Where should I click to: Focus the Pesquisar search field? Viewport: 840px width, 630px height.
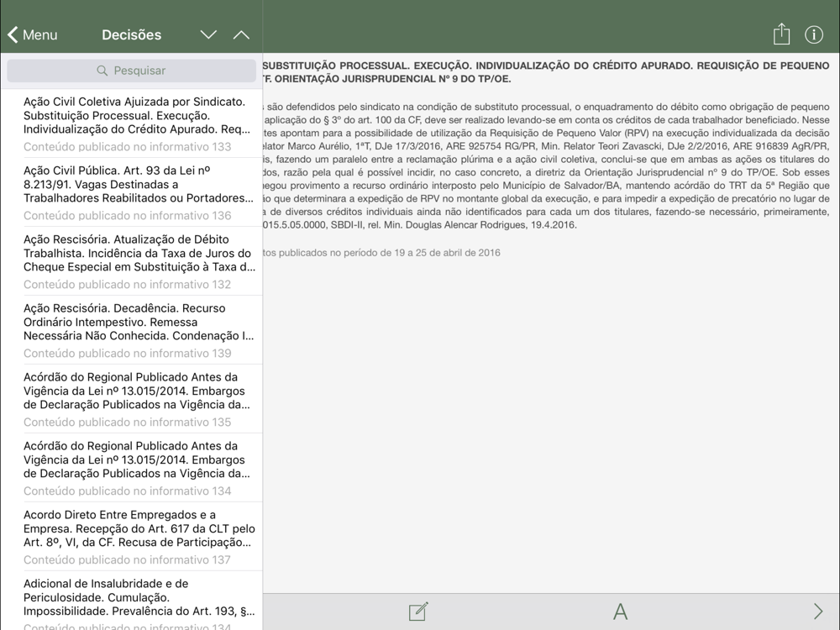pos(131,71)
